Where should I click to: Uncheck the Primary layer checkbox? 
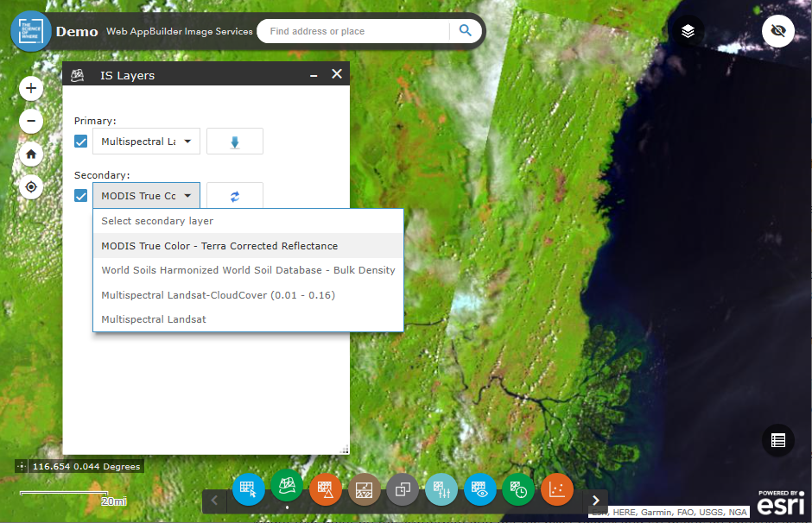click(x=81, y=142)
